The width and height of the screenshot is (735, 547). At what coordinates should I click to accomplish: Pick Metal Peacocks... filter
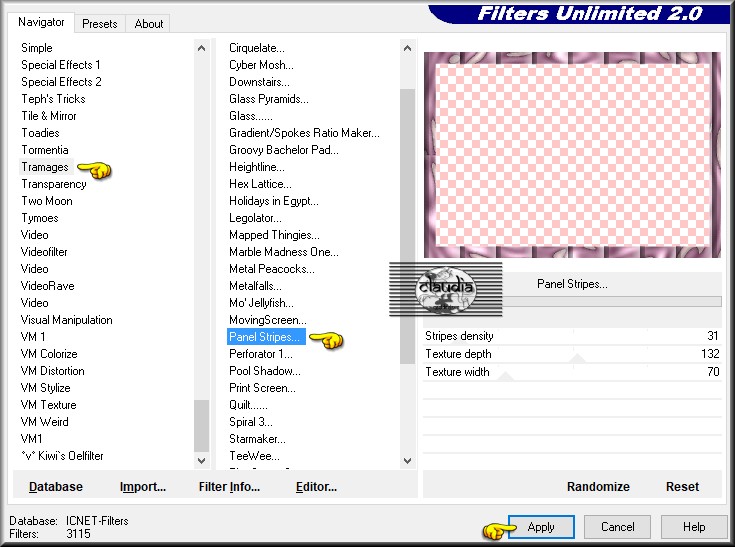point(272,269)
